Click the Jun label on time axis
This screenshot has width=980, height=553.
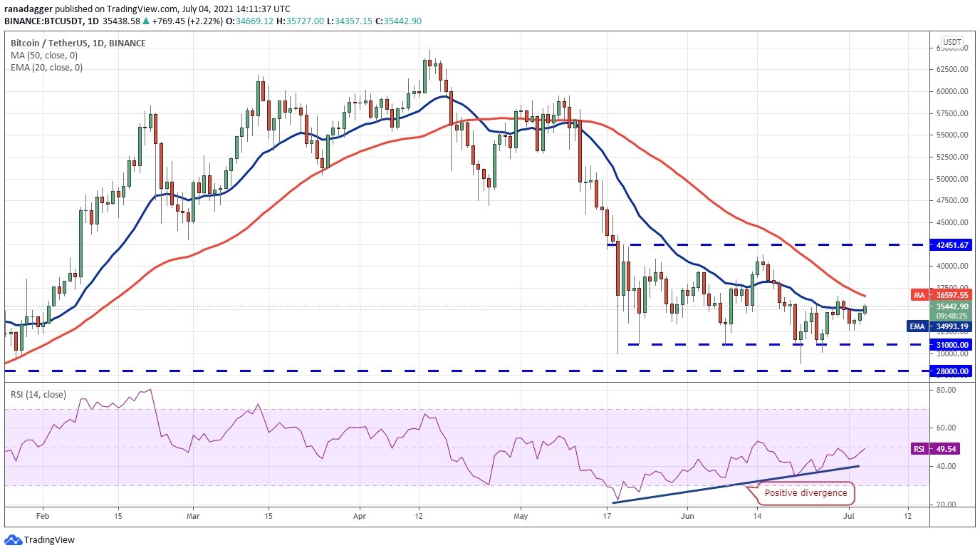click(x=687, y=515)
